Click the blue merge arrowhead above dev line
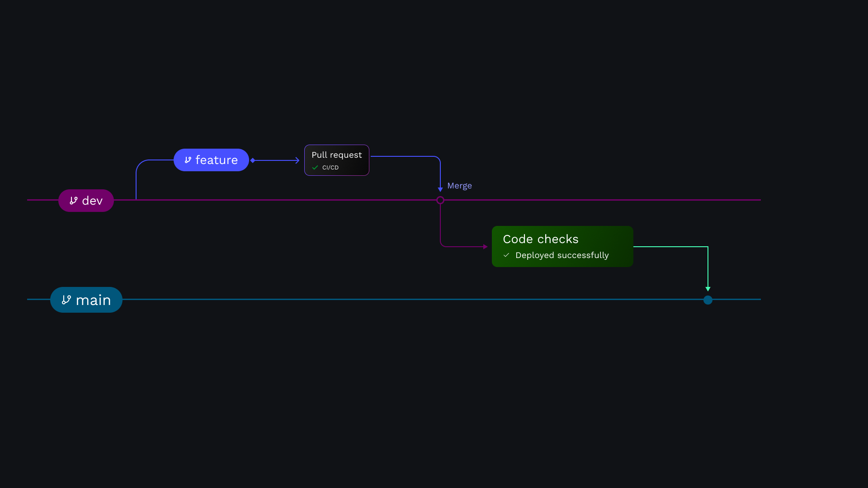Image resolution: width=868 pixels, height=488 pixels. tap(440, 189)
